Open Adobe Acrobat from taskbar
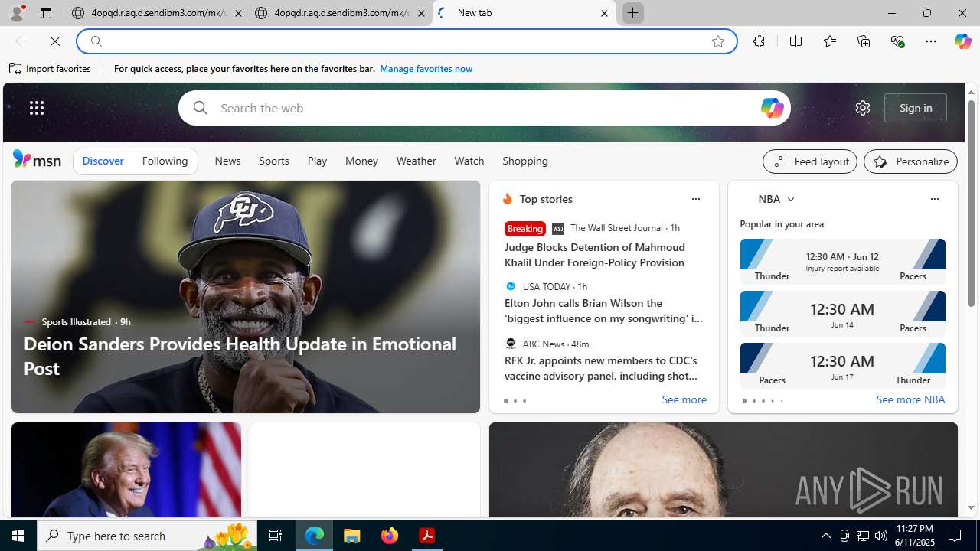The width and height of the screenshot is (980, 551). 427,536
